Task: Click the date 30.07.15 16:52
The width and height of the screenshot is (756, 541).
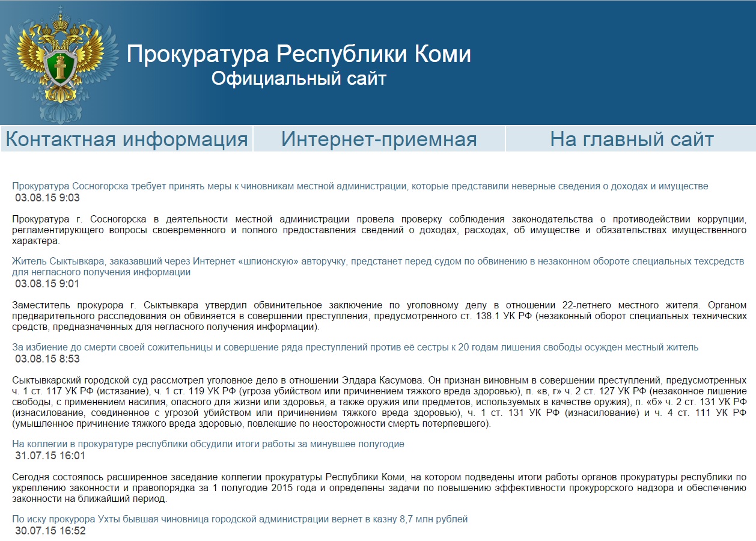Action: coord(50,531)
